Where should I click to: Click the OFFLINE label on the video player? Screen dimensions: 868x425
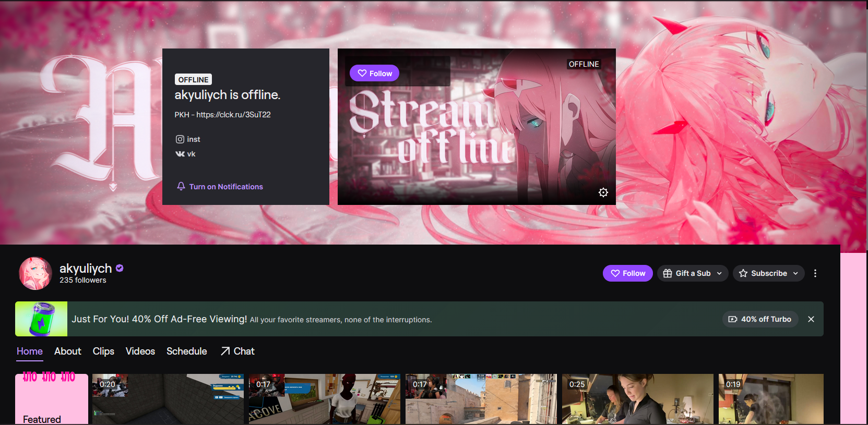point(584,64)
